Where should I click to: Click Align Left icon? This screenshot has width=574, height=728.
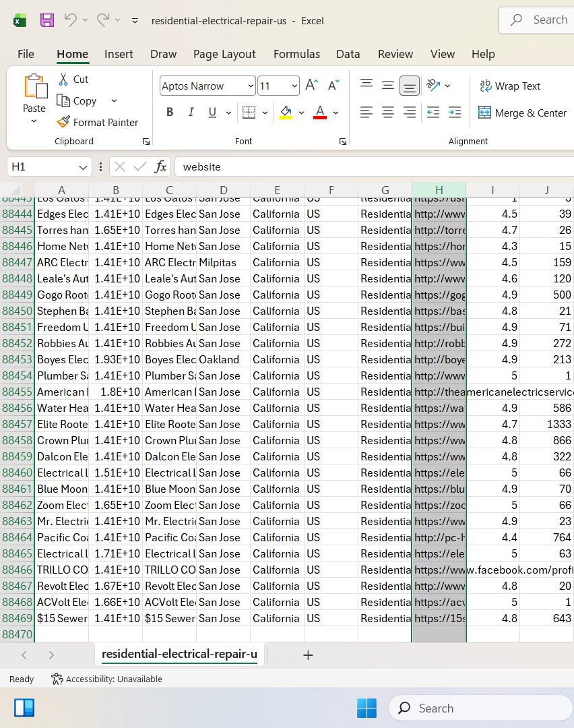coord(366,112)
